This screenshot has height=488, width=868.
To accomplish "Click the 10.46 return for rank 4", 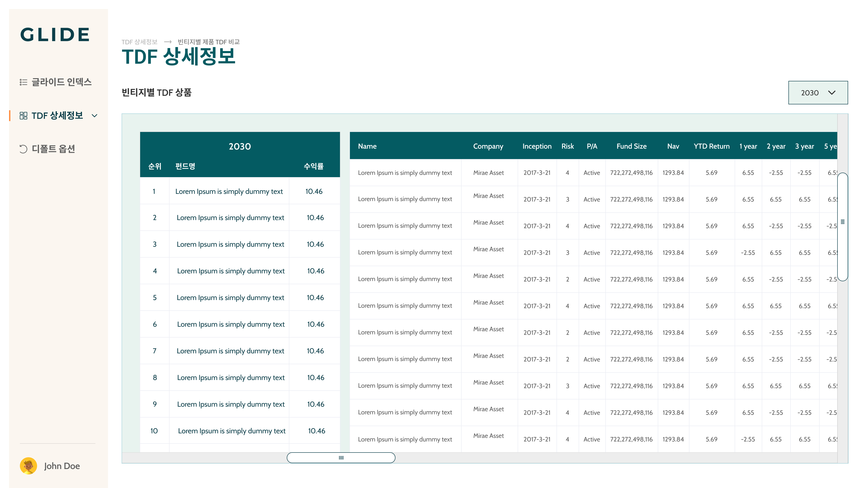I will pyautogui.click(x=316, y=271).
